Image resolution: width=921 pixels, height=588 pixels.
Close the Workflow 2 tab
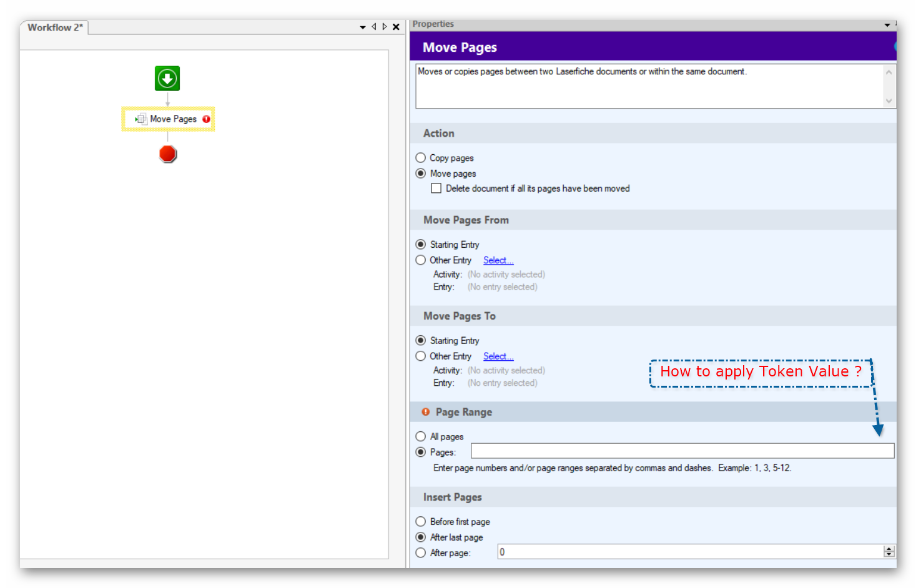(396, 27)
